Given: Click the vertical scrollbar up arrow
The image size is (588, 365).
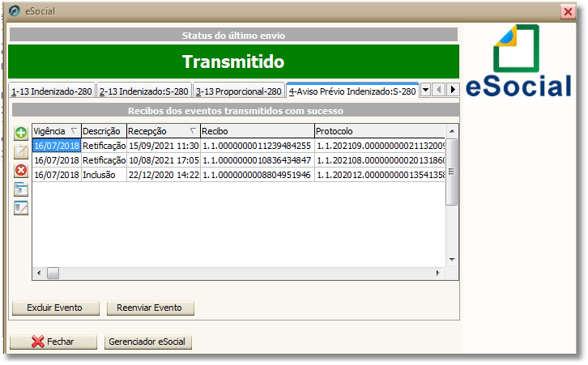Looking at the screenshot, I should [452, 131].
